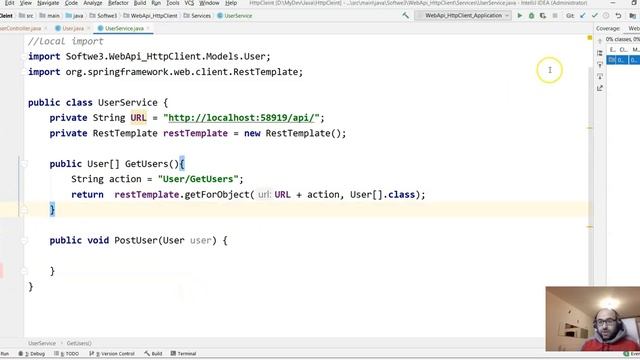
Task: Open the TODO tool window
Action: click(x=67, y=353)
